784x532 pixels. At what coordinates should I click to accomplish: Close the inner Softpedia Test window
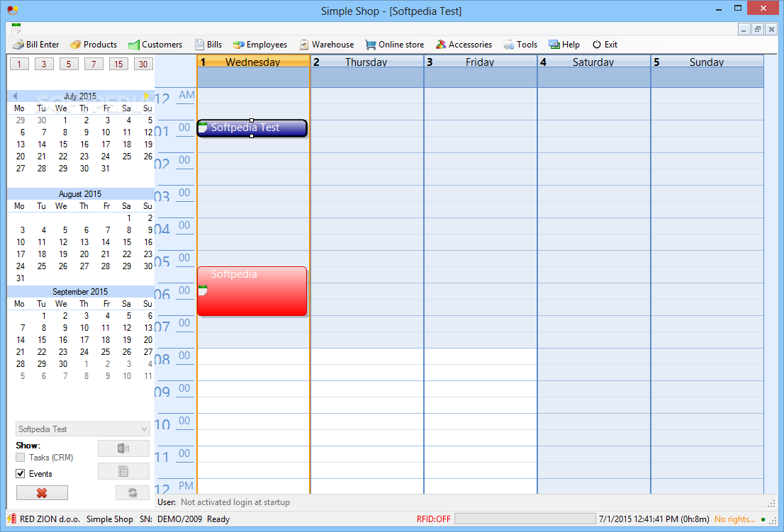click(771, 30)
